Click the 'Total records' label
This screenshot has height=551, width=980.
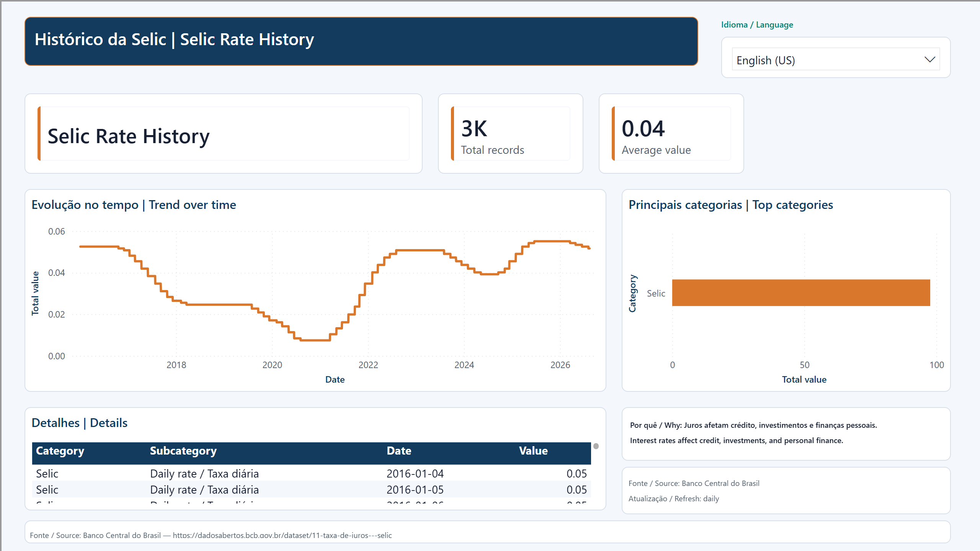click(492, 150)
